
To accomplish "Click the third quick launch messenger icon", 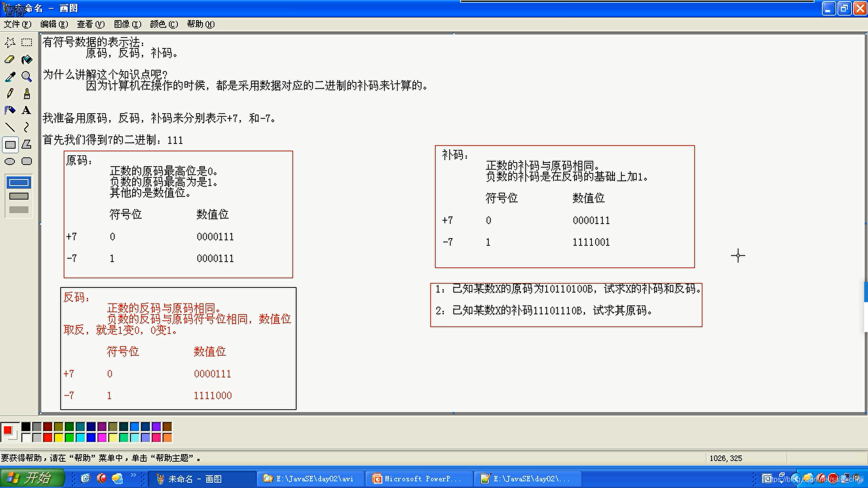I will tap(117, 478).
